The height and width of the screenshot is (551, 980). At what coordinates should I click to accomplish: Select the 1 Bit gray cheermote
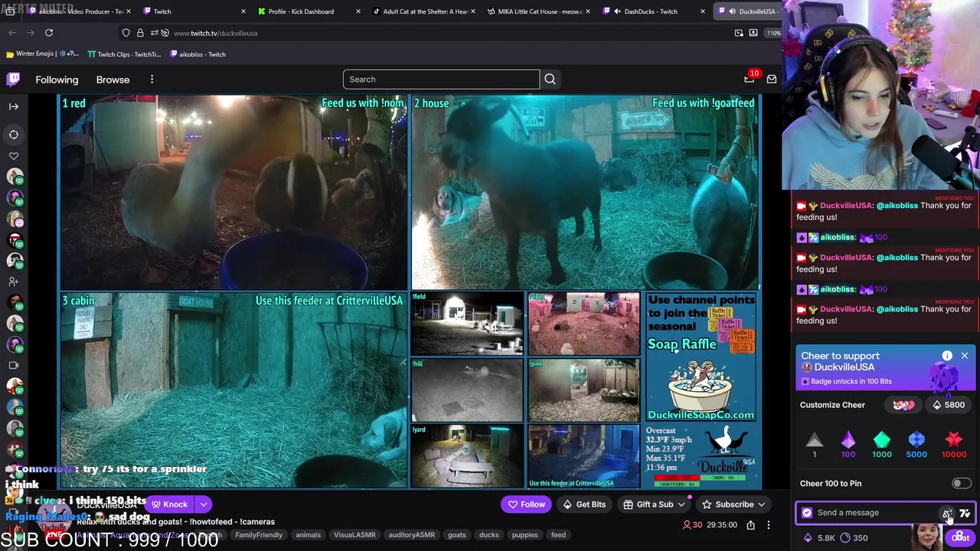click(815, 445)
